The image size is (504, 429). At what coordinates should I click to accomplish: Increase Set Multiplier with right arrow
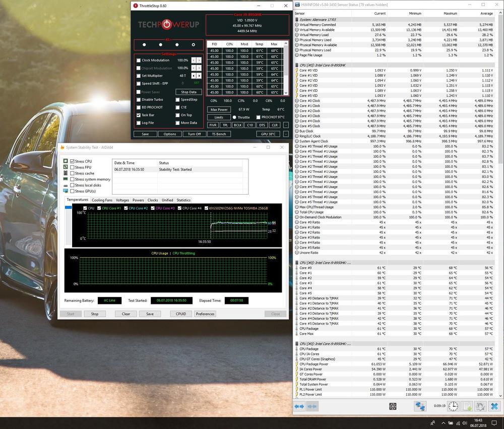(199, 76)
